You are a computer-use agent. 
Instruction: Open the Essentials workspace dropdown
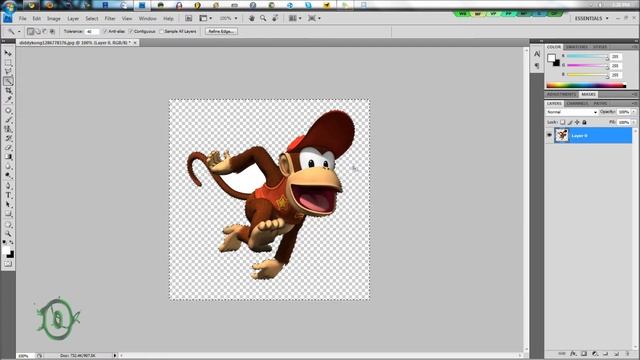591,18
